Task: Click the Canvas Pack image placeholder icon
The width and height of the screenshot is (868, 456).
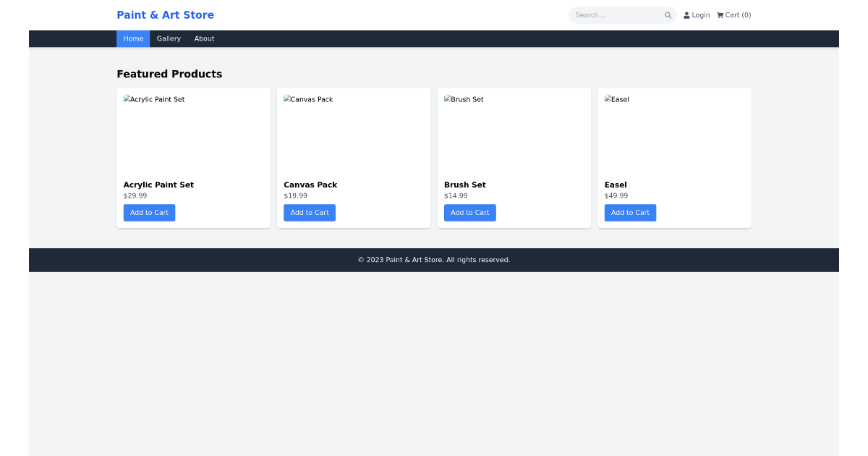Action: point(287,99)
